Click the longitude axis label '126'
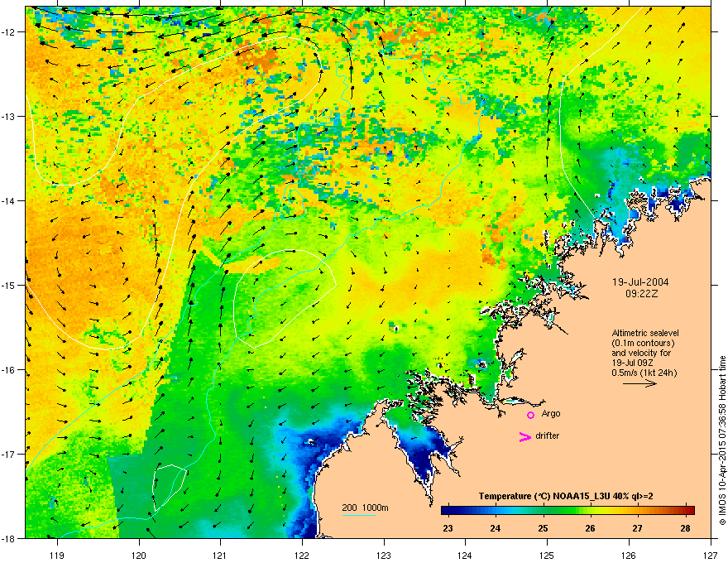728x563 pixels. point(629,555)
